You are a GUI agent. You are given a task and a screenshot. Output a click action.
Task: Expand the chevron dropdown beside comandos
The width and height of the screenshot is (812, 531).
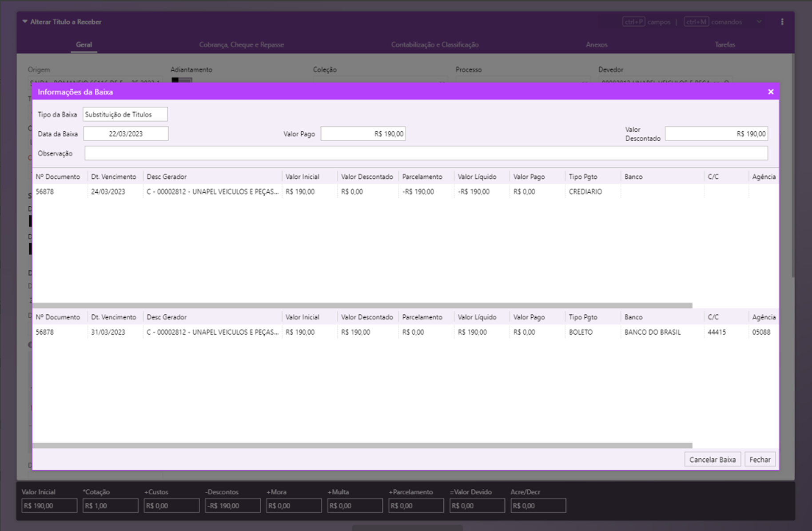click(759, 22)
